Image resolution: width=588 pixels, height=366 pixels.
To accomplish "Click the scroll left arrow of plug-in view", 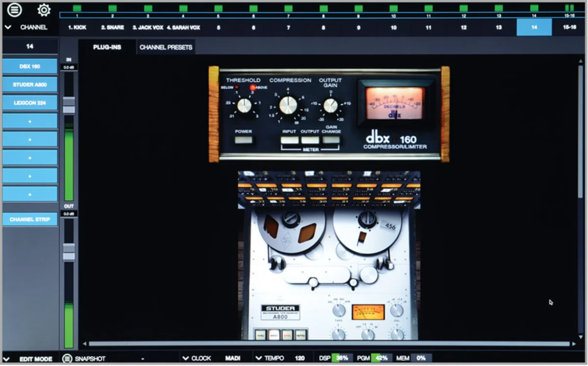I will pos(84,344).
